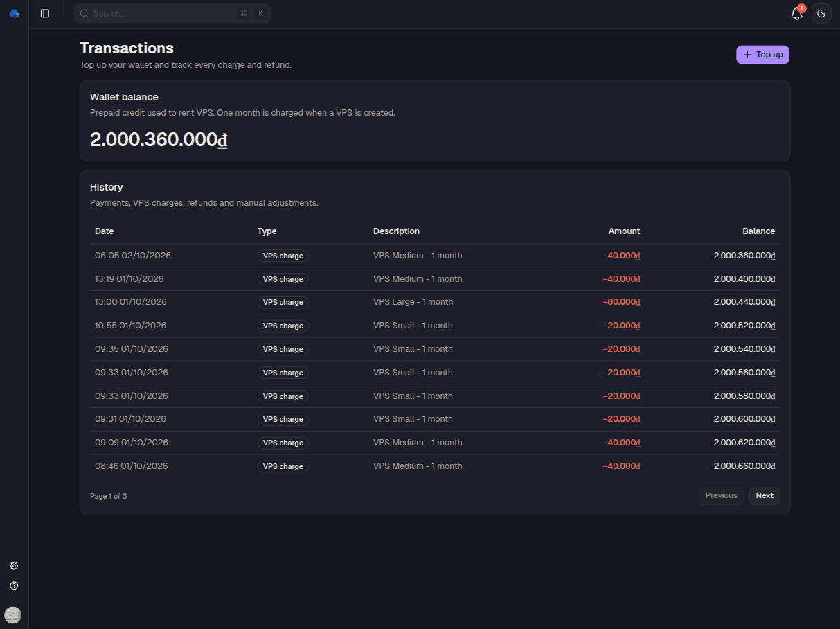Click the Transactions page title

127,48
